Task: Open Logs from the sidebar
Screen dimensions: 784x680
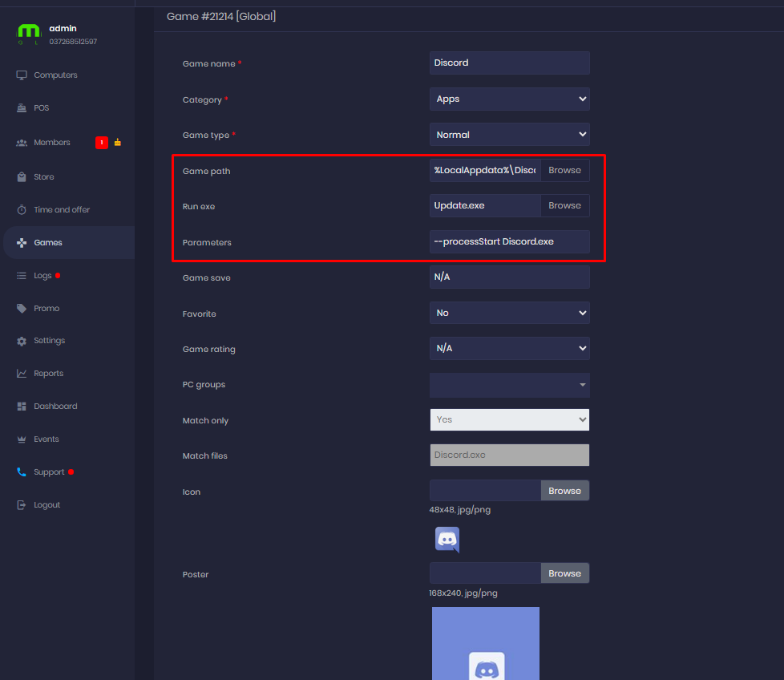Action: click(42, 276)
